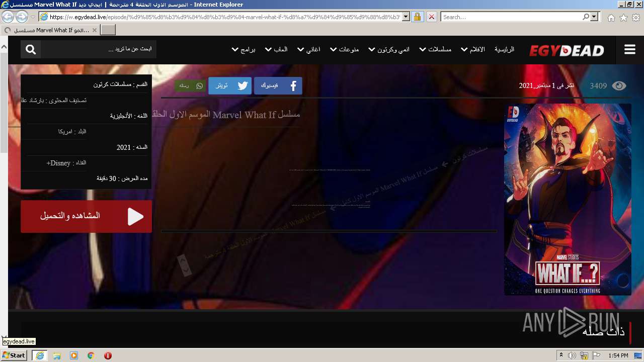Stop page loading with the red X
Image resolution: width=644 pixels, height=362 pixels.
click(431, 17)
